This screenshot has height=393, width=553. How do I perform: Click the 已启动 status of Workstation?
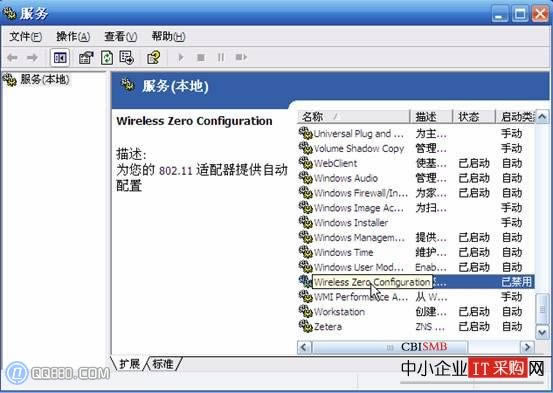tap(474, 312)
